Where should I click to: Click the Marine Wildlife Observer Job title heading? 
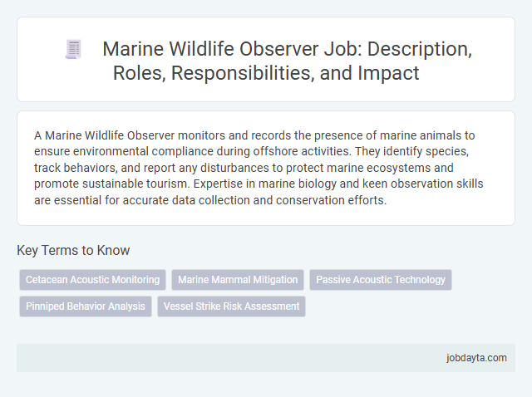pos(287,61)
